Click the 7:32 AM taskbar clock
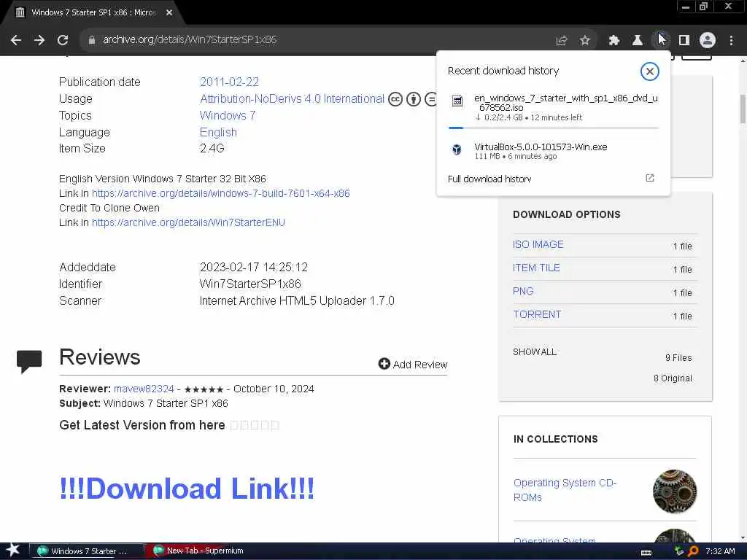This screenshot has width=747, height=560. point(720,551)
